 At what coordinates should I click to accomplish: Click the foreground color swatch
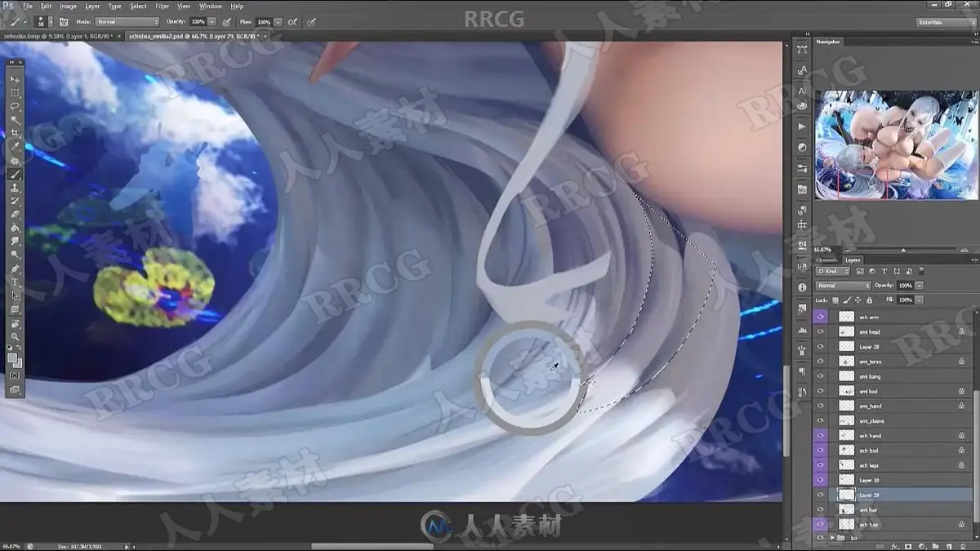click(x=12, y=358)
